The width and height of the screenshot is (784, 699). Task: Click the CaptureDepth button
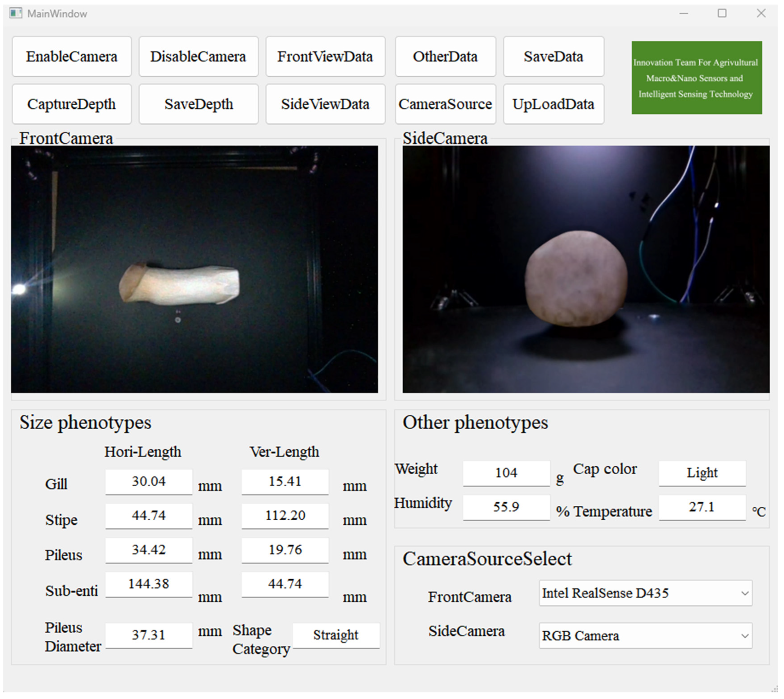71,104
